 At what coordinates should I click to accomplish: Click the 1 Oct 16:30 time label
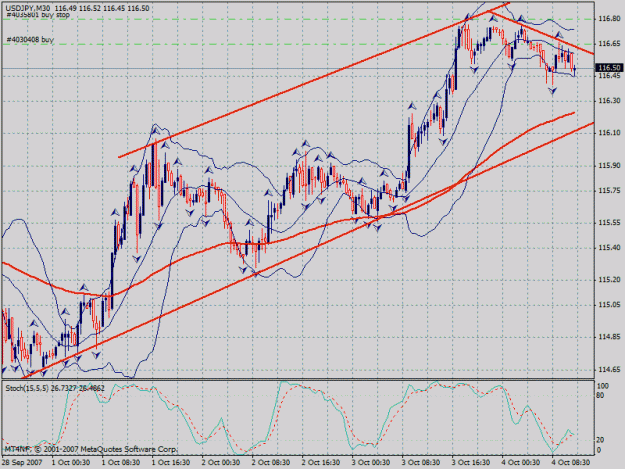click(x=171, y=463)
